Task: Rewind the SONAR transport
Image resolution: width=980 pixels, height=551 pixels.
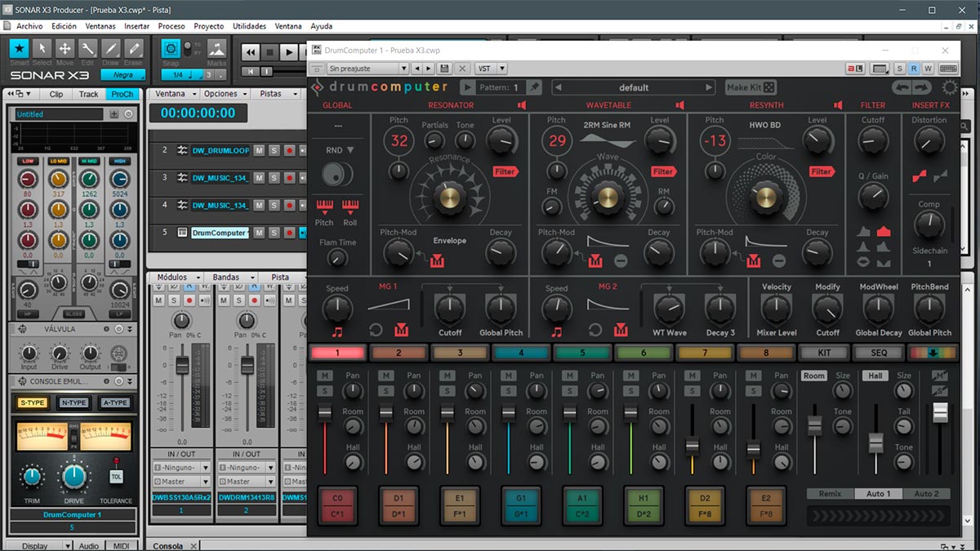Action: click(251, 52)
